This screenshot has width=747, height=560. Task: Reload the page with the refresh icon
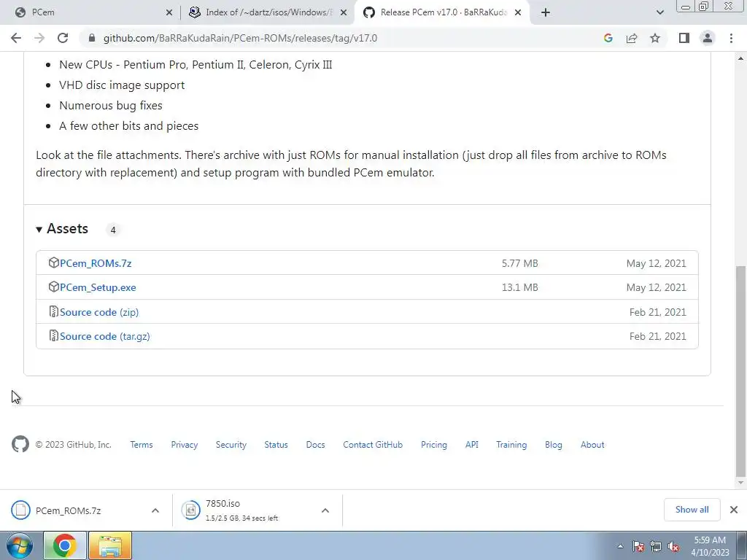coord(63,38)
